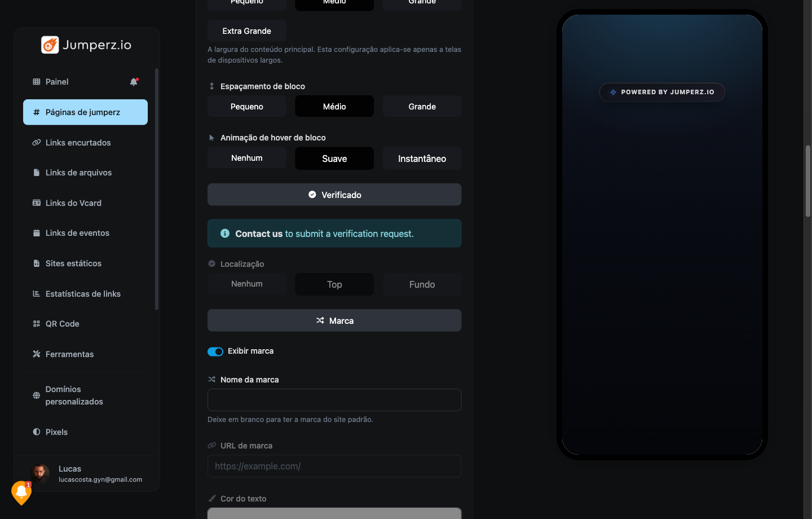The image size is (812, 519).
Task: Click the Painel grid icon
Action: (37, 82)
